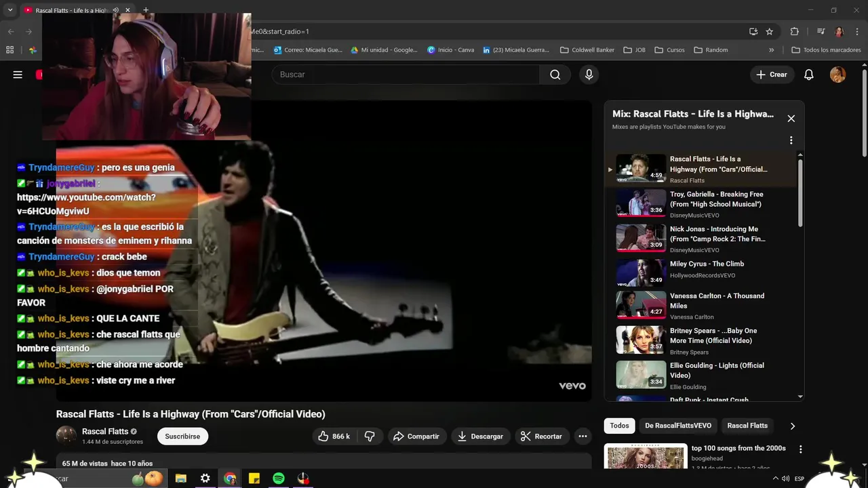Open Settings gear on taskbar
The image size is (868, 488).
point(205,479)
